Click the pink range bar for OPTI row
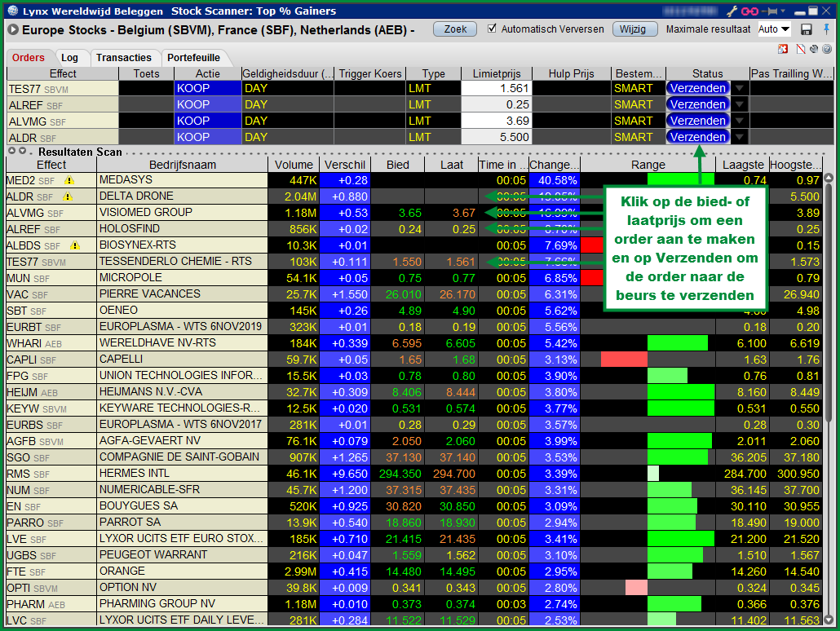 (636, 588)
